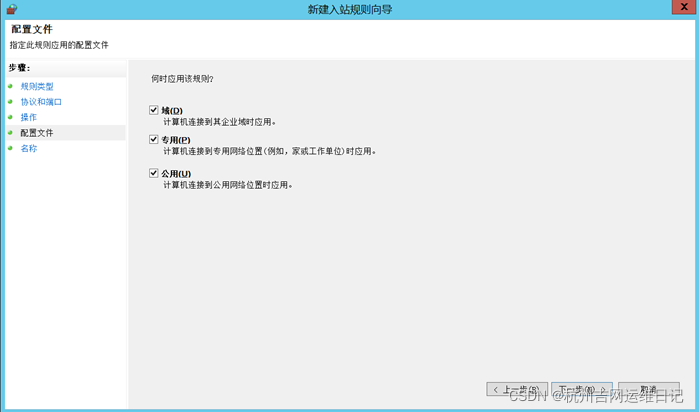Image resolution: width=699 pixels, height=412 pixels.
Task: Click the 步骤: header label
Action: 19,68
